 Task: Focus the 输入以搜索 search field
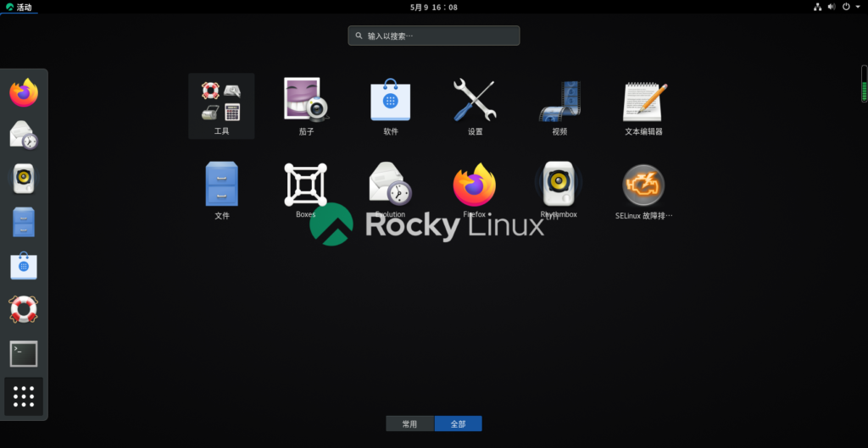[x=434, y=36]
